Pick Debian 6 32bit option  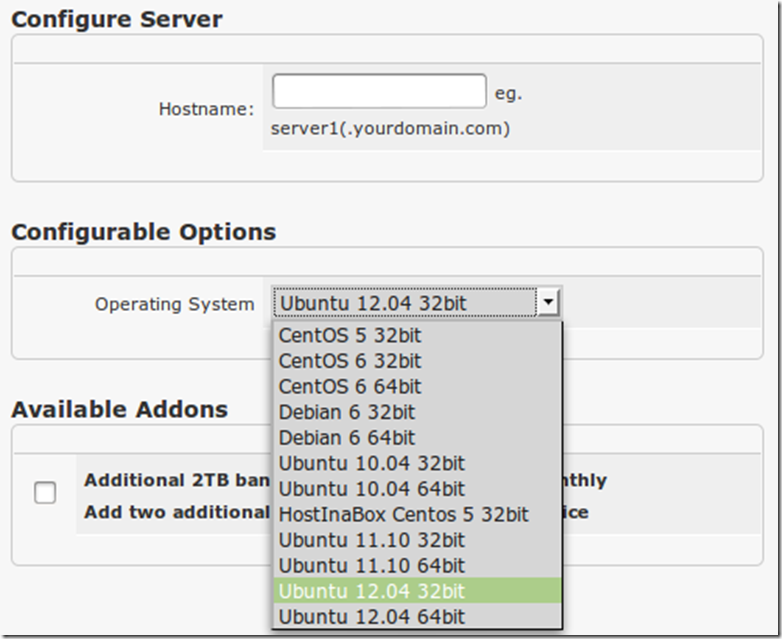pos(417,412)
